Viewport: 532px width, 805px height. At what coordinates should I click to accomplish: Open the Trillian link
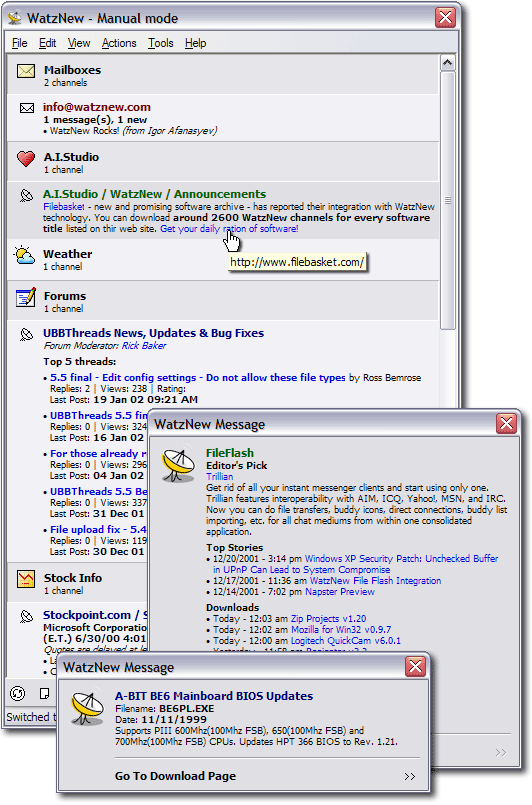click(x=220, y=477)
